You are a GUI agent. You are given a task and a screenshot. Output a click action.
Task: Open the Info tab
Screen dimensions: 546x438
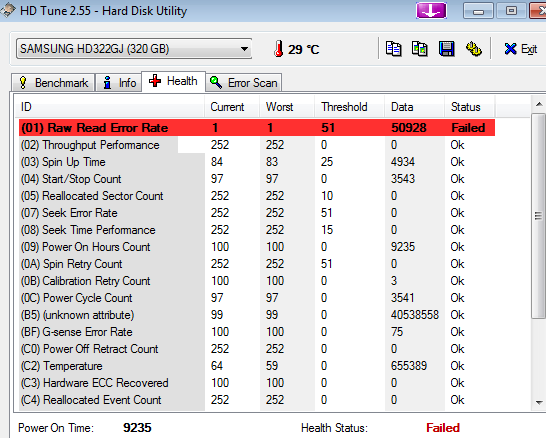[119, 83]
